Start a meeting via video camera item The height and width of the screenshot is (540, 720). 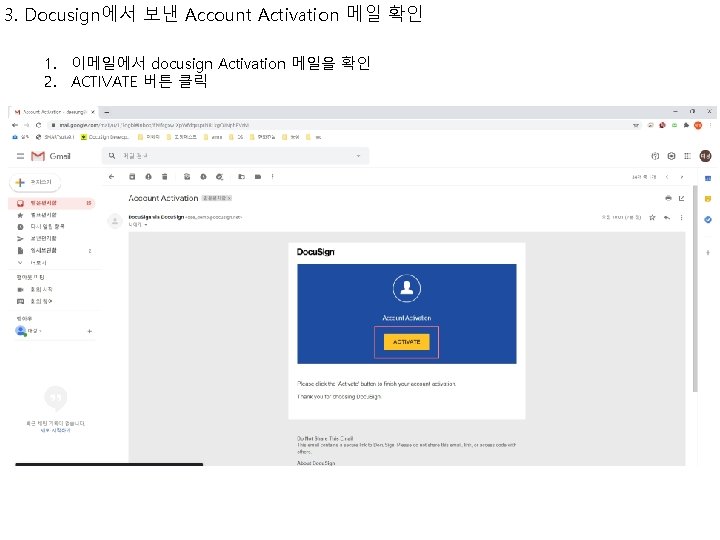[x=35, y=289]
